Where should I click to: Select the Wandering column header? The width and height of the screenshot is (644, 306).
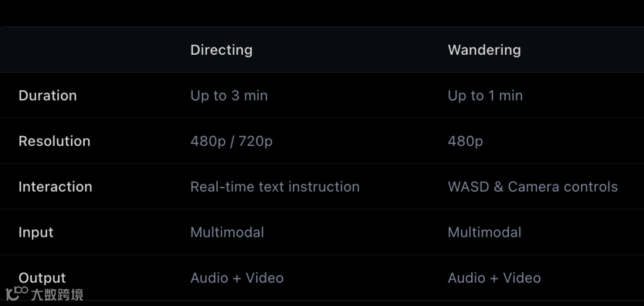pos(484,50)
